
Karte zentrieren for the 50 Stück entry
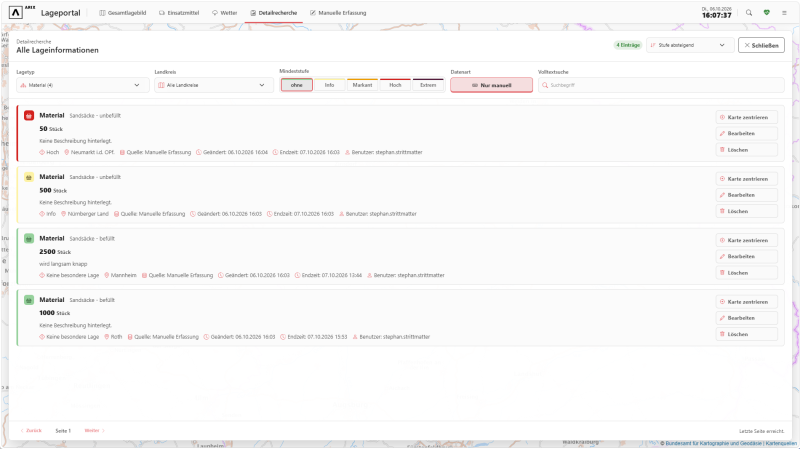746,117
